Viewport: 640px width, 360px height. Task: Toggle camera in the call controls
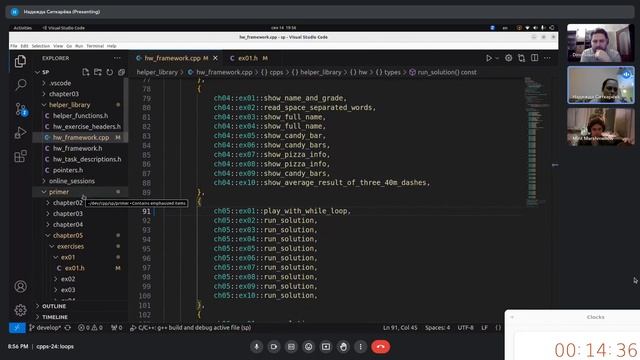[274, 347]
